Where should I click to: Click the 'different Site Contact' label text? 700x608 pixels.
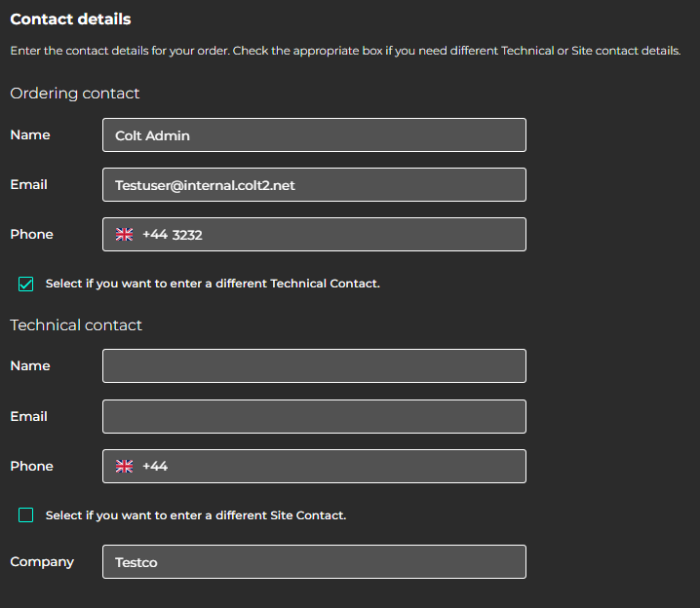tap(196, 514)
